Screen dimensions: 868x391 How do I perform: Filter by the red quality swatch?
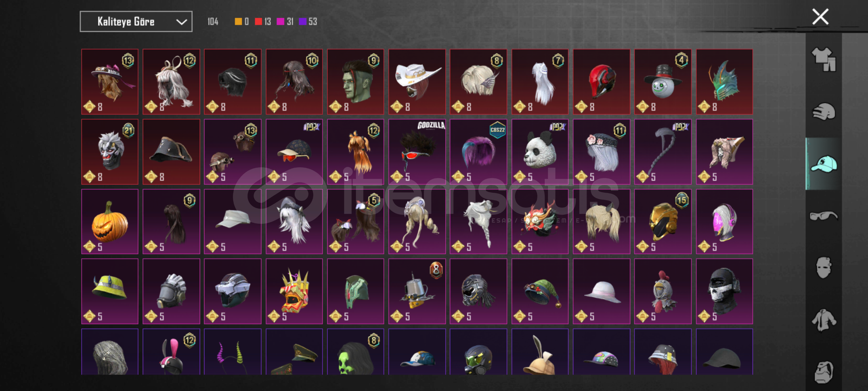(258, 22)
